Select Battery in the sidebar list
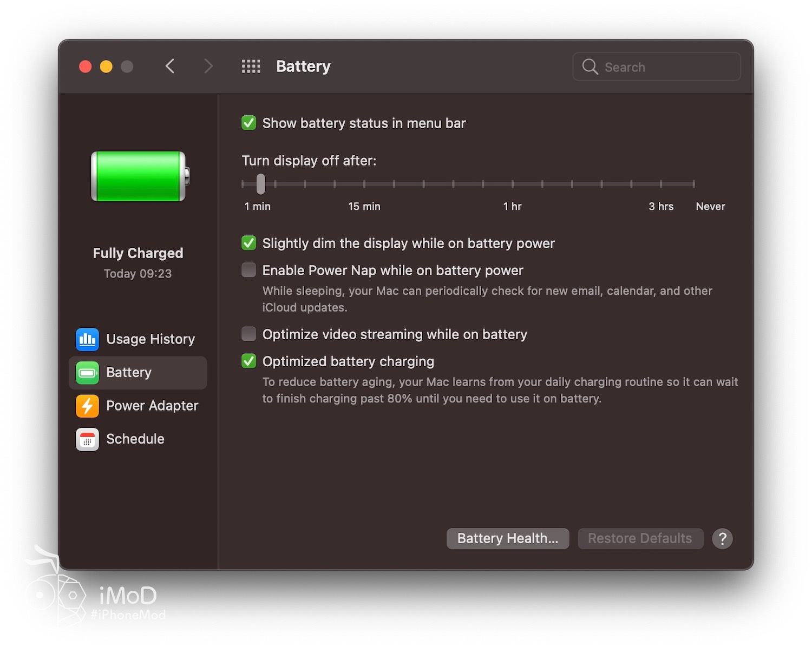The image size is (812, 647). [128, 372]
